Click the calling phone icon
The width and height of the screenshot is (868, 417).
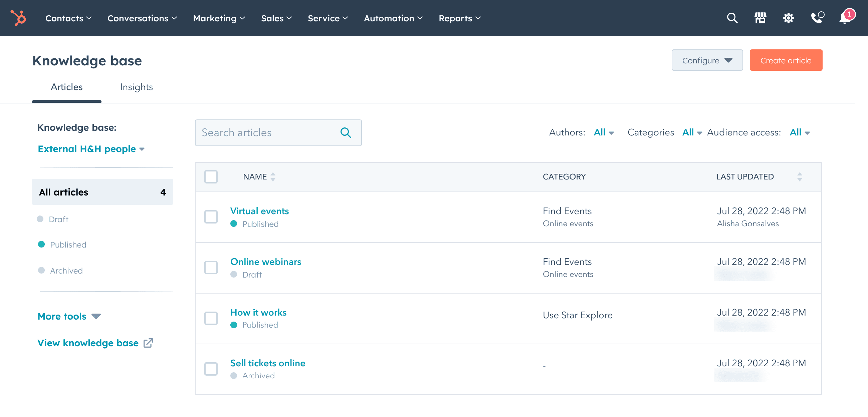[817, 18]
